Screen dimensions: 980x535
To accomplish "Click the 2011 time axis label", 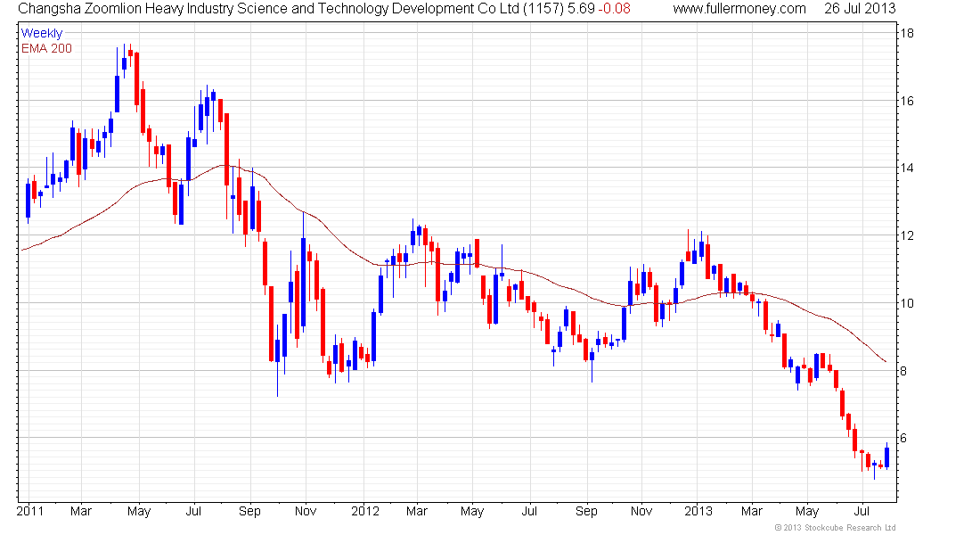I will tap(30, 511).
